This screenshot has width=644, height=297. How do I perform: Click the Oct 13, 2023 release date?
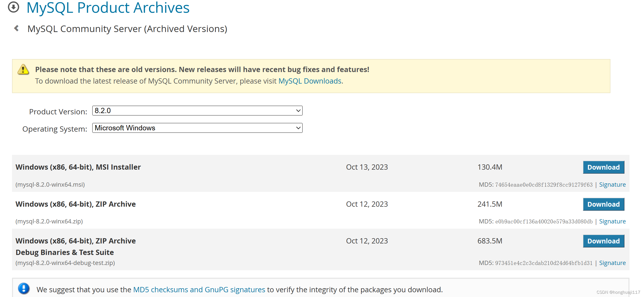coord(367,167)
